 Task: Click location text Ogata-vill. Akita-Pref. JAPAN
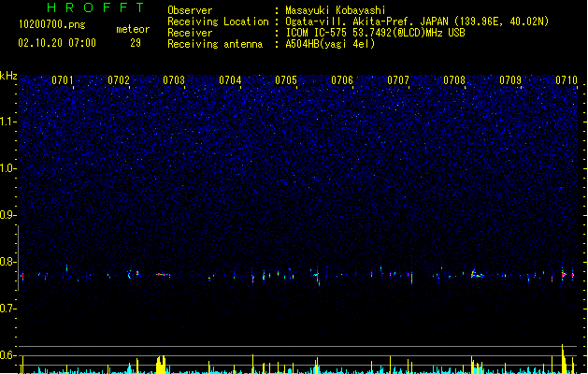[x=366, y=22]
